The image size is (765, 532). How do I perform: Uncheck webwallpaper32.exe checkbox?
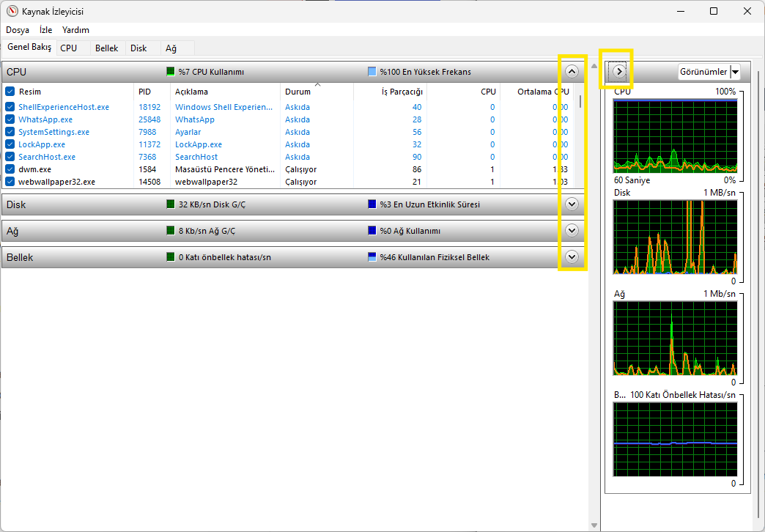10,182
